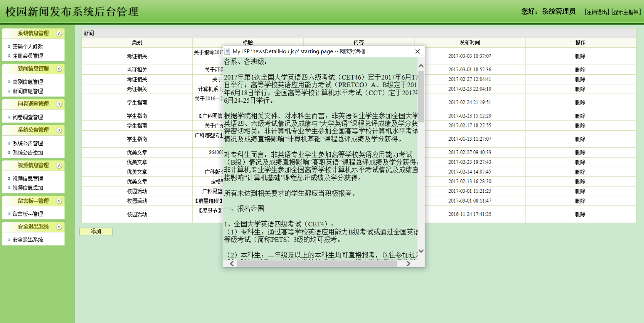This screenshot has height=323, width=644.
Task: Go to 问卷调查管理 sub-item
Action: coord(28,117)
